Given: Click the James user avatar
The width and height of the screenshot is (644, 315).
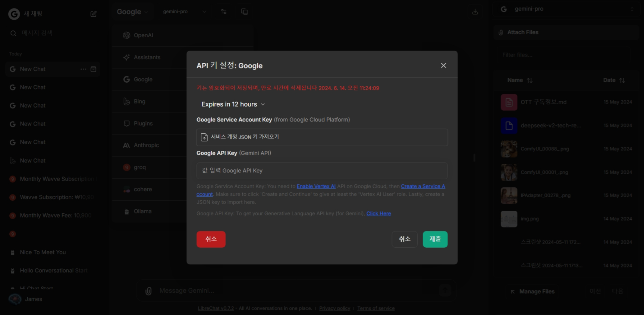Looking at the screenshot, I should click(15, 299).
